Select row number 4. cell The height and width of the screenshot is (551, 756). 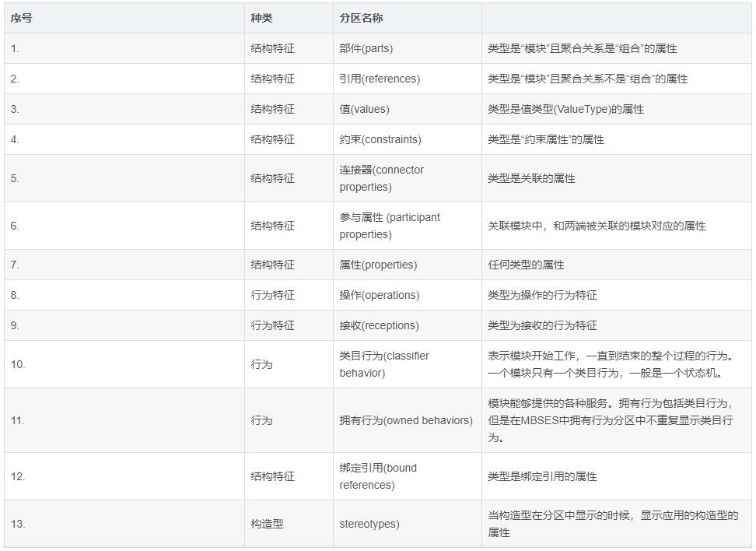(x=124, y=139)
